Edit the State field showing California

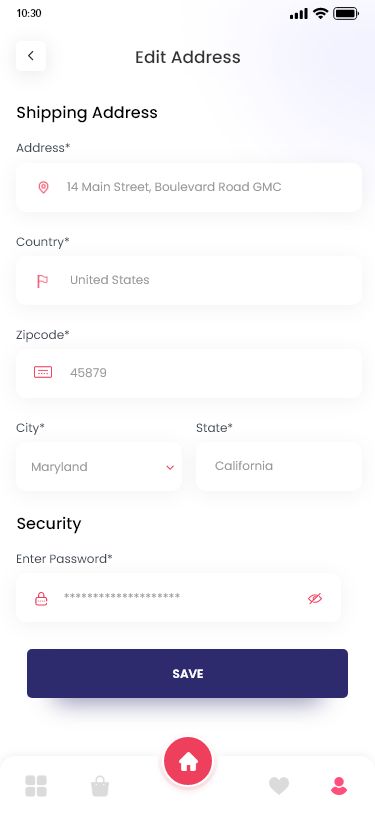[279, 466]
